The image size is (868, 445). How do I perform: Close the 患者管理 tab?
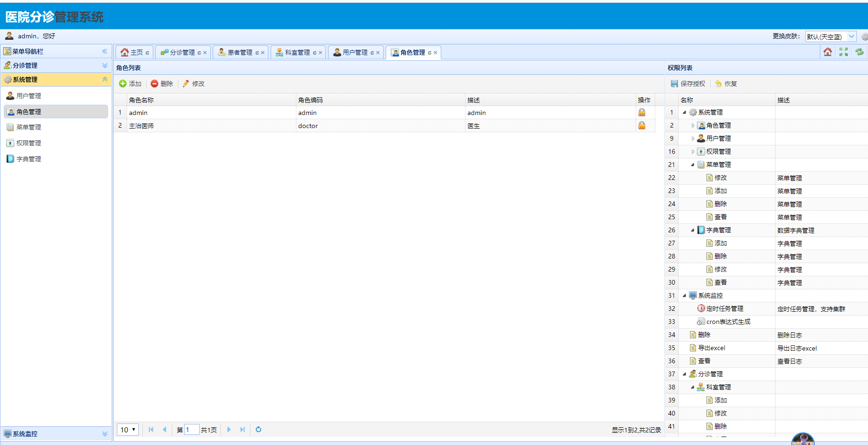point(263,53)
